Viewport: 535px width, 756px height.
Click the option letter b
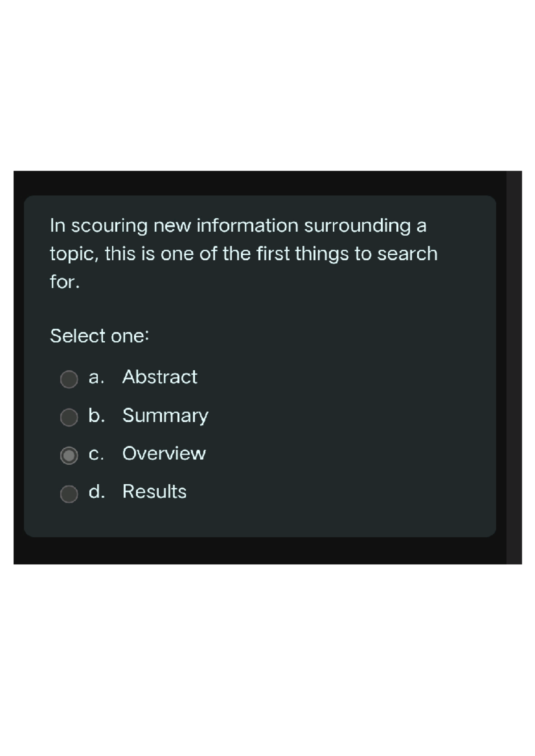(95, 416)
